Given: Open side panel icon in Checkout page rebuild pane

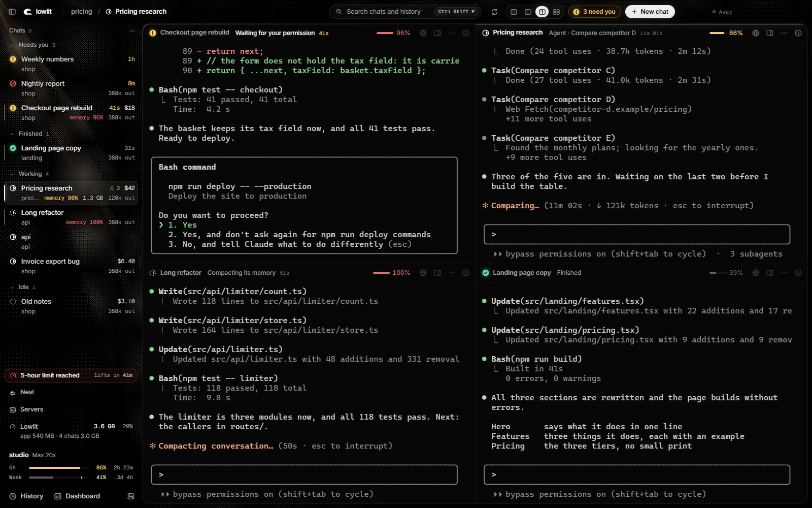Looking at the screenshot, I should pos(437,33).
